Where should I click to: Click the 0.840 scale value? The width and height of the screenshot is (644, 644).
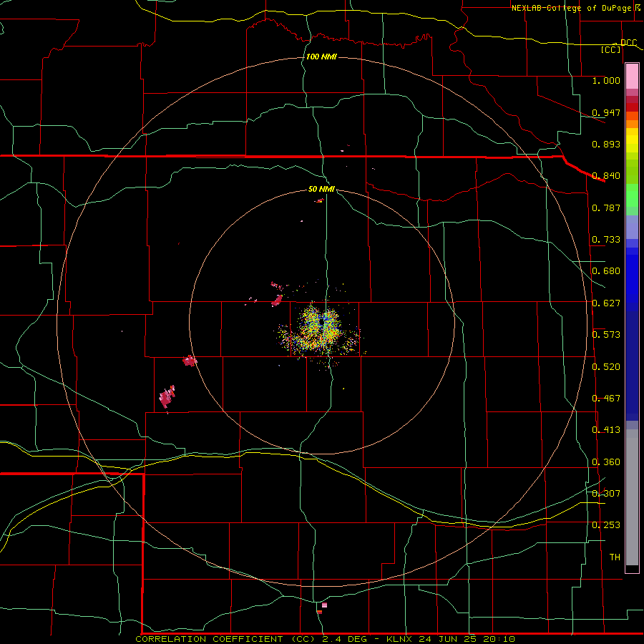click(606, 176)
